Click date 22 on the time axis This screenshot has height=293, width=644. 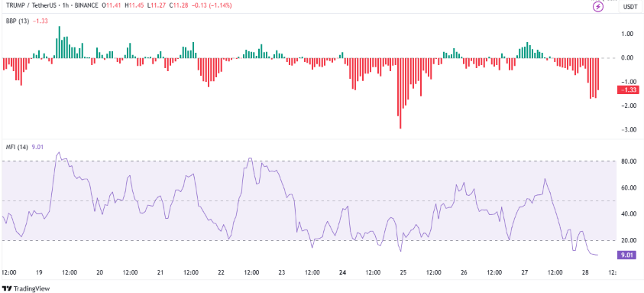221,272
